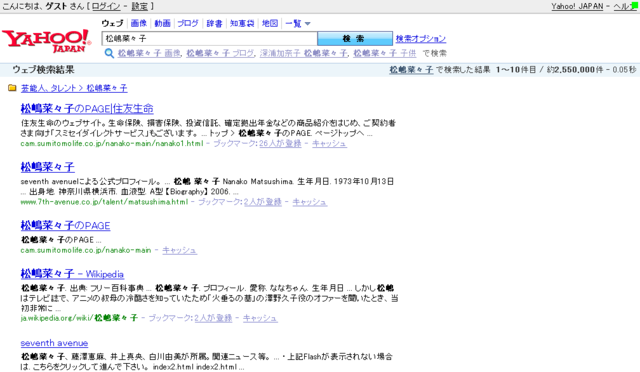
Task: Click the 検索 search button
Action: point(355,39)
